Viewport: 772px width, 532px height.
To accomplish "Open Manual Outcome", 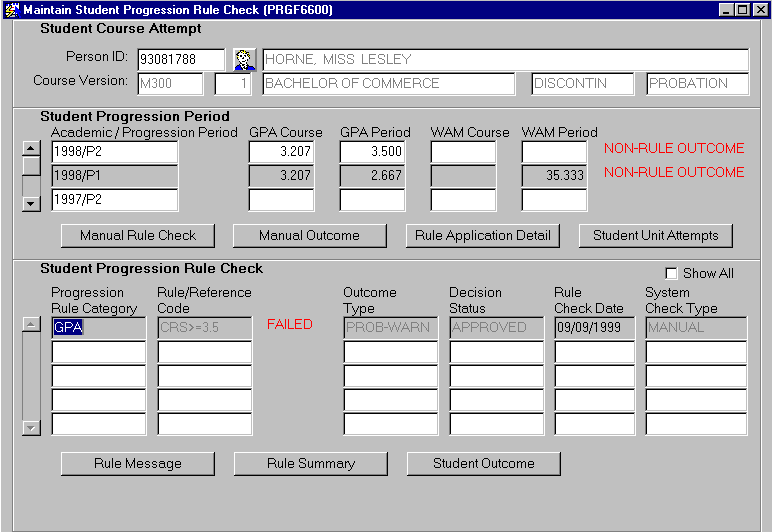I will [x=309, y=236].
